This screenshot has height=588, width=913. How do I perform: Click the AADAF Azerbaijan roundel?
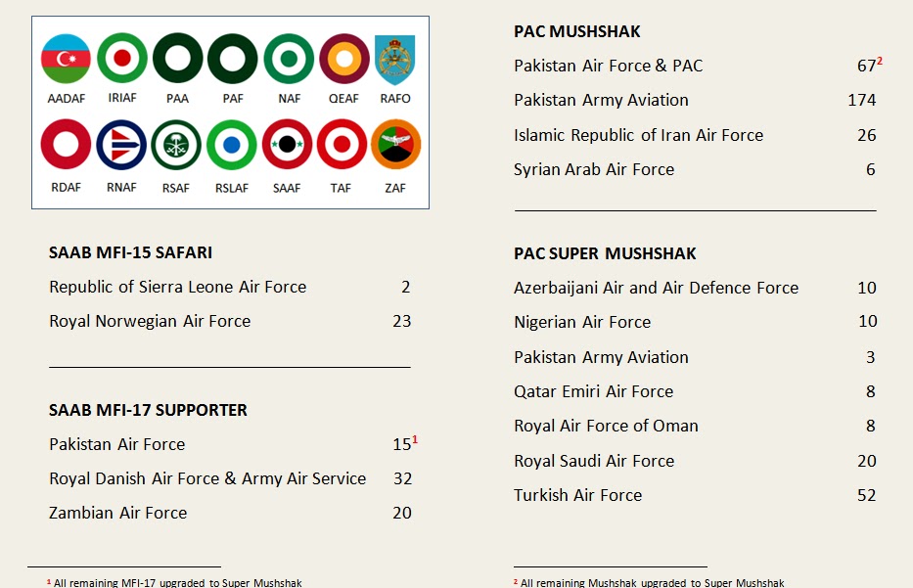(66, 59)
